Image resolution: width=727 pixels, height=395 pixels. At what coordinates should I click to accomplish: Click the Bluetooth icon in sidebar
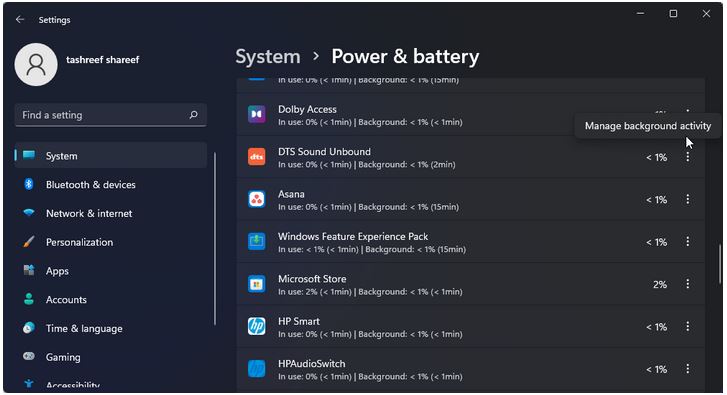click(29, 184)
